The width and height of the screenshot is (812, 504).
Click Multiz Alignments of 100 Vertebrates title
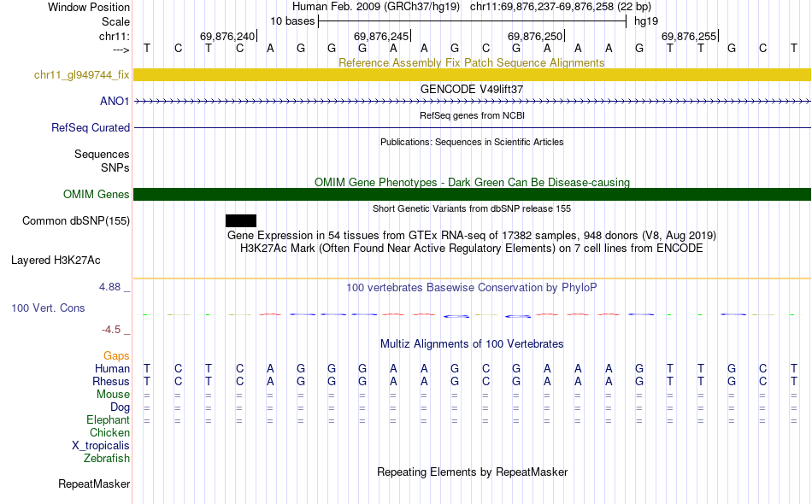point(472,343)
